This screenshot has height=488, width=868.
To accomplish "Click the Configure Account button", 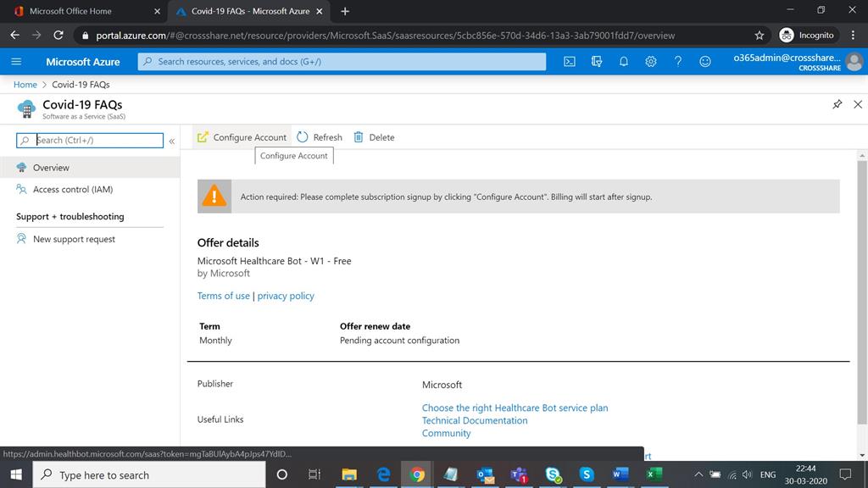I will click(x=243, y=136).
